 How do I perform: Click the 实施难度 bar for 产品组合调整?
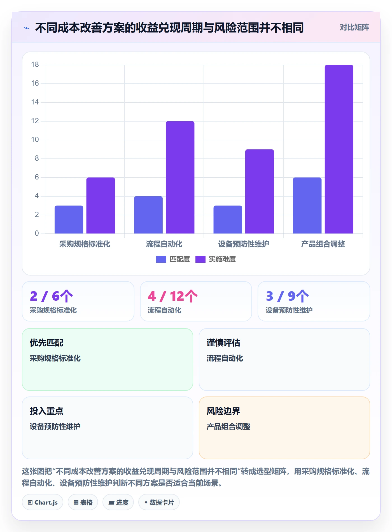click(x=339, y=149)
